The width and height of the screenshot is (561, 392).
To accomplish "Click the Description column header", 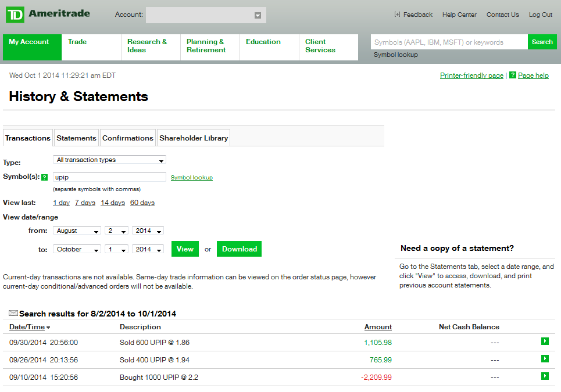I will point(140,327).
